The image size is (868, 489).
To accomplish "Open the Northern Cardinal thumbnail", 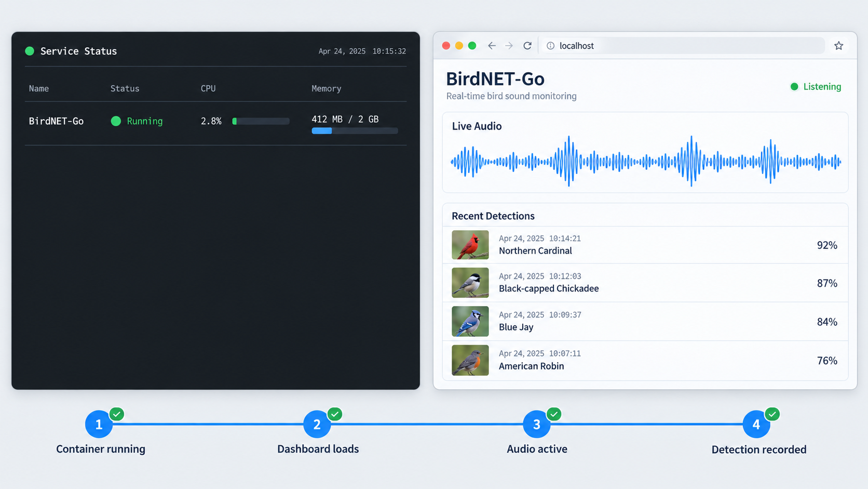I will point(470,245).
